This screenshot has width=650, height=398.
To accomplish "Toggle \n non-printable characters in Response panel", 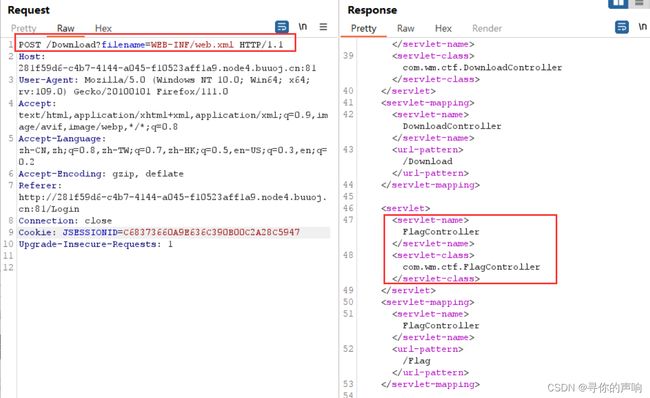I will pos(643,27).
